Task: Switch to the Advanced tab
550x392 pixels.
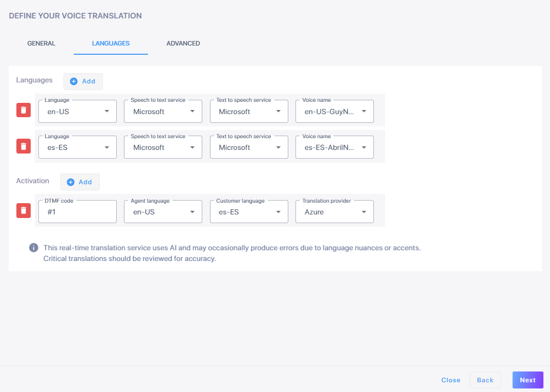Action: [x=183, y=43]
